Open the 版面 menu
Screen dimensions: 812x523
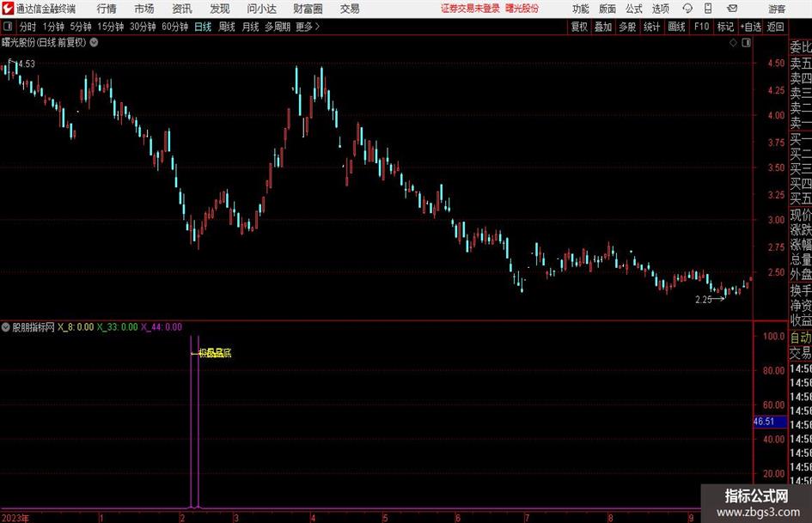607,9
